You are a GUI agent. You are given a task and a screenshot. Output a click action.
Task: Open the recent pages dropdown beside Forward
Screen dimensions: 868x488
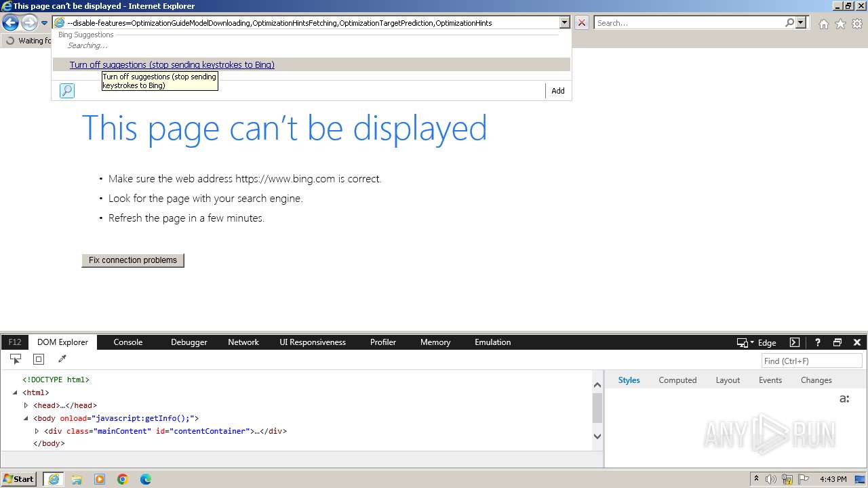click(x=44, y=23)
